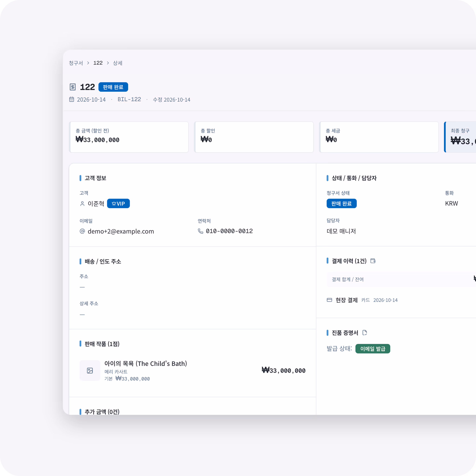Click the 이메일 발급 status badge

pyautogui.click(x=373, y=349)
